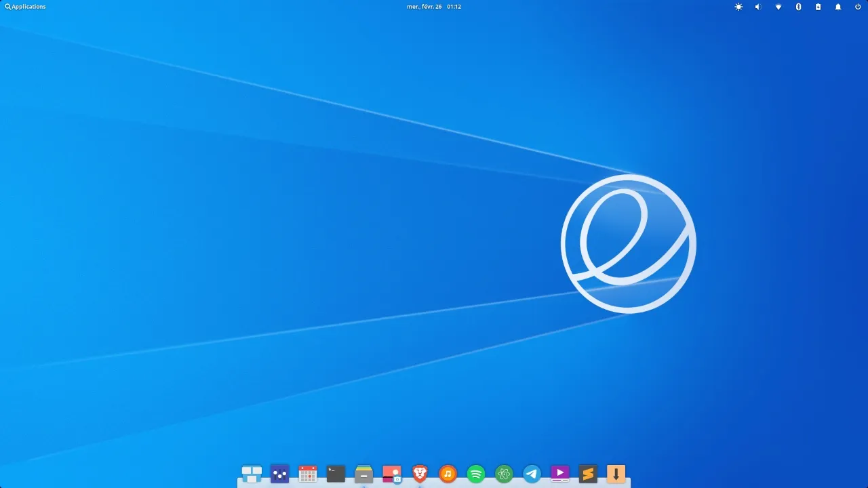Open the brightness indicator

pos(738,7)
